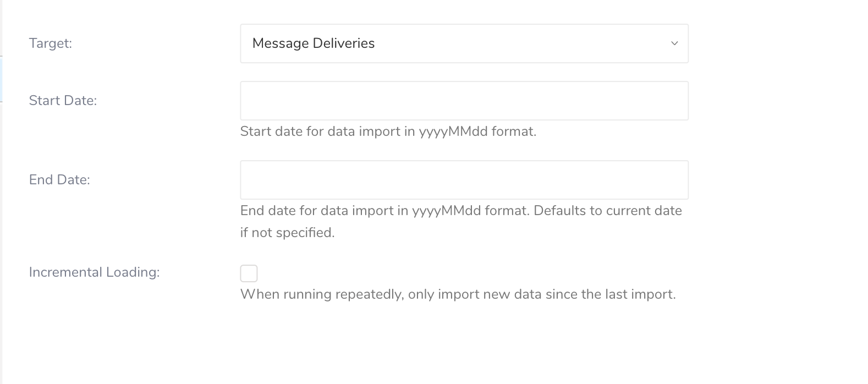Click the 'if not specified.' hint line

(287, 233)
